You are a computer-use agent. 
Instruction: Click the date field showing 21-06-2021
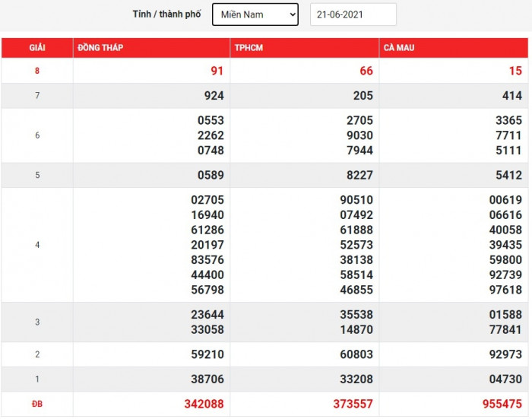[353, 14]
